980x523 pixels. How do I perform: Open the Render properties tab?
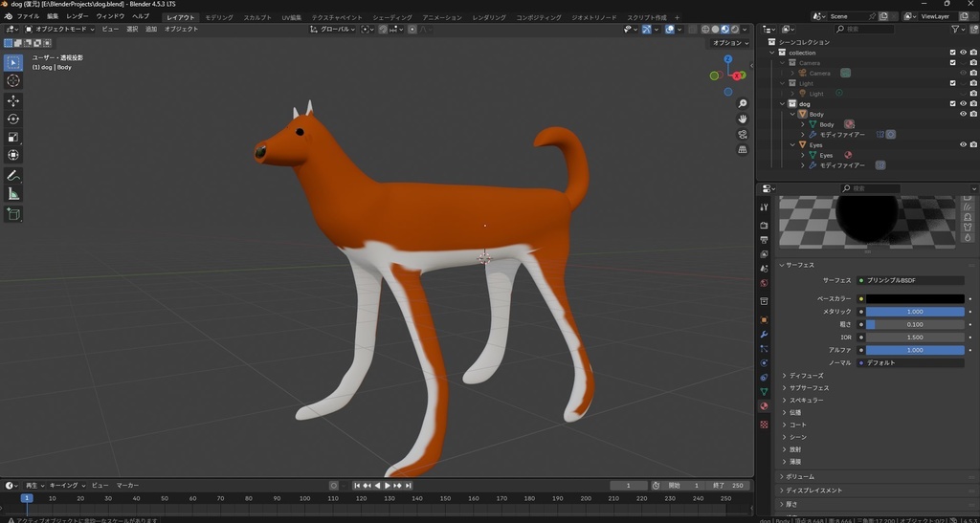click(764, 225)
